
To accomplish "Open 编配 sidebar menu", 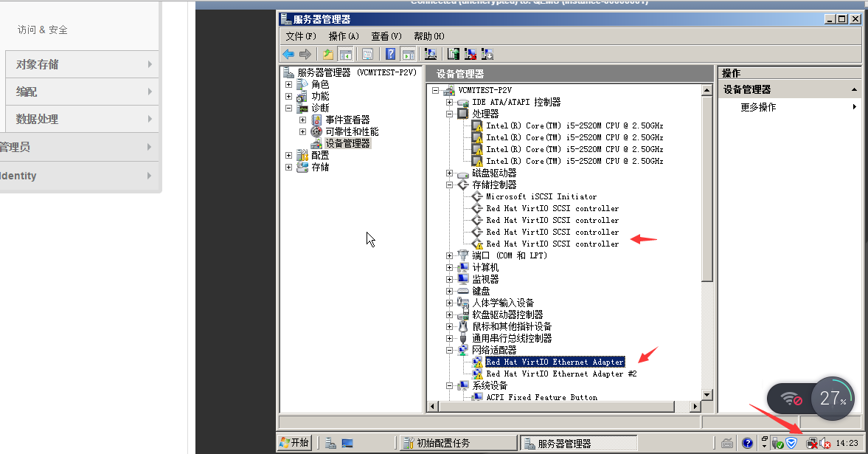I will 82,92.
